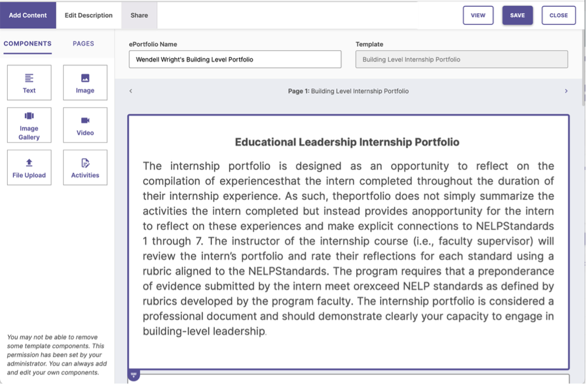Go to the previous page with the left chevron
This screenshot has height=386, width=588.
coord(131,91)
